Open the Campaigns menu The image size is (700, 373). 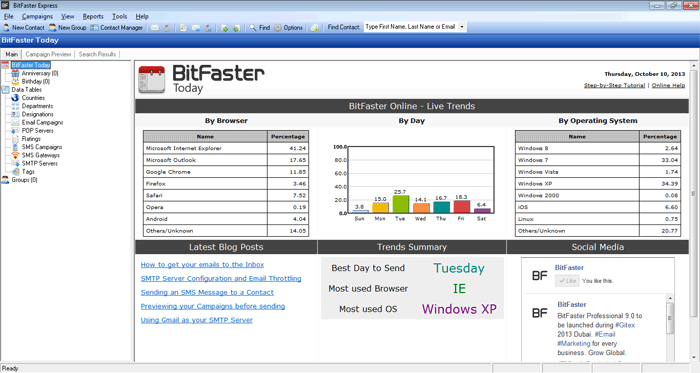[x=37, y=17]
